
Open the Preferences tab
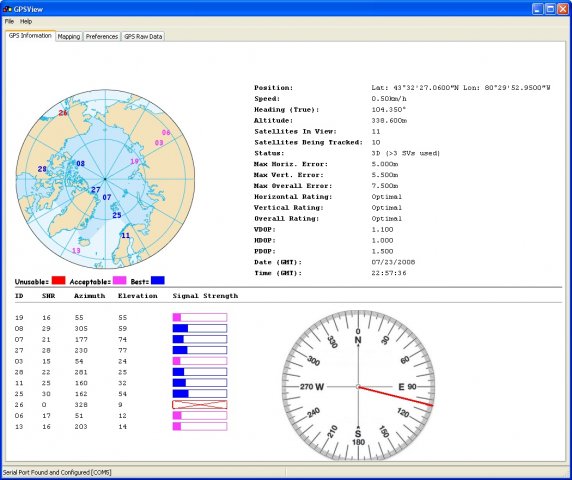pyautogui.click(x=102, y=36)
